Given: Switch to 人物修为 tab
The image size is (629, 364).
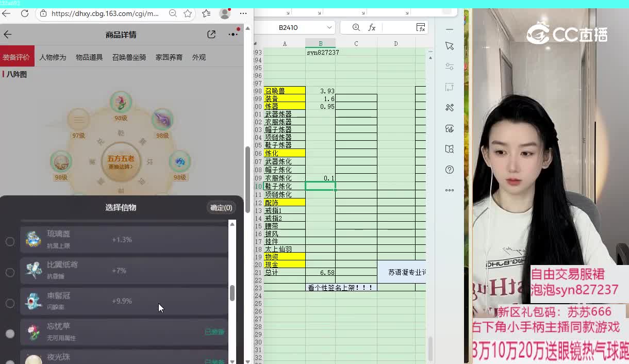Looking at the screenshot, I should click(x=53, y=57).
